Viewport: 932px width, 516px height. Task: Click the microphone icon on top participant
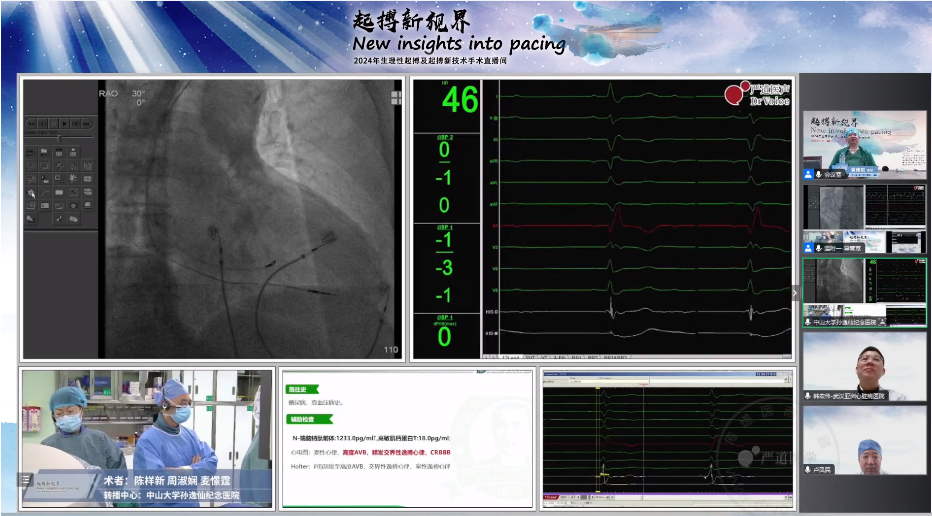point(818,174)
